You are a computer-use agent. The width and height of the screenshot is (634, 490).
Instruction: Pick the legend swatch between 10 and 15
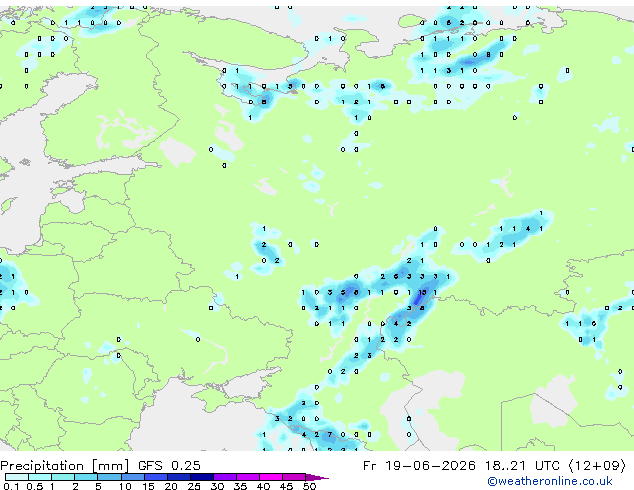click(133, 477)
